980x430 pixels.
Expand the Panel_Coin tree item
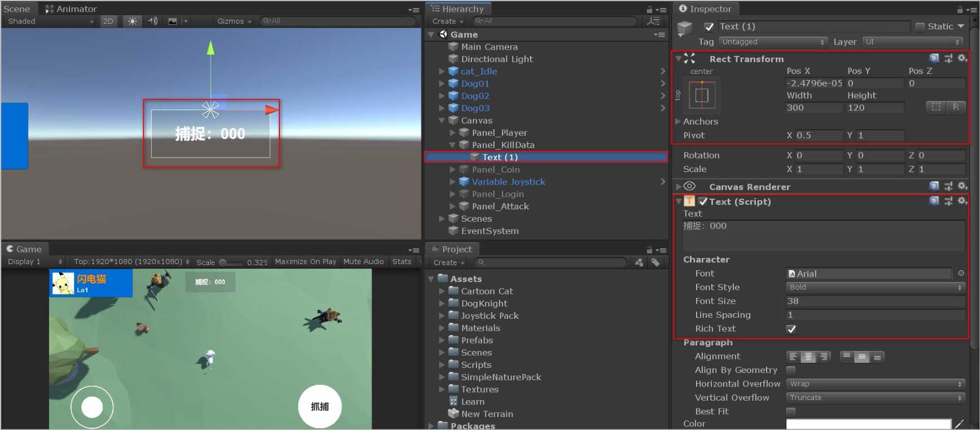(453, 170)
